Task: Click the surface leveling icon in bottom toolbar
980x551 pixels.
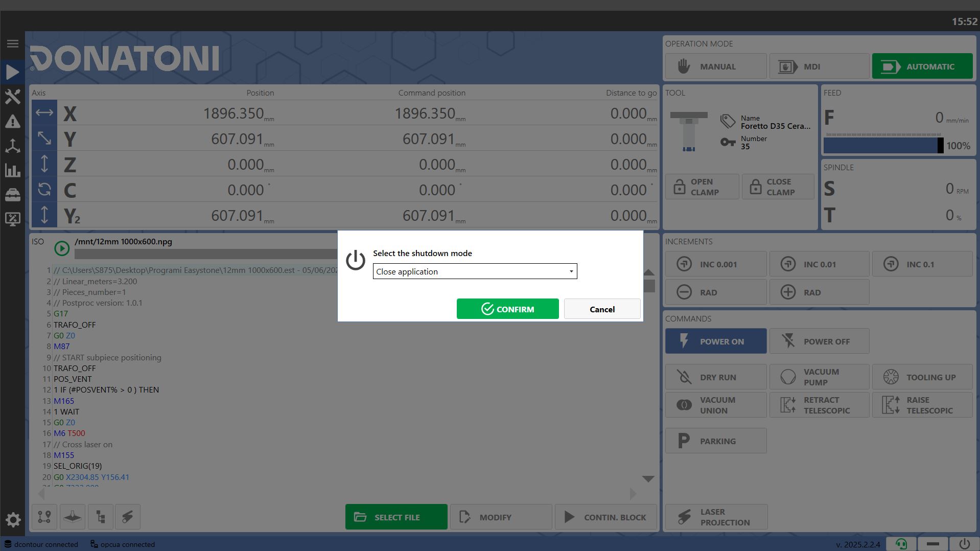Action: 73,517
